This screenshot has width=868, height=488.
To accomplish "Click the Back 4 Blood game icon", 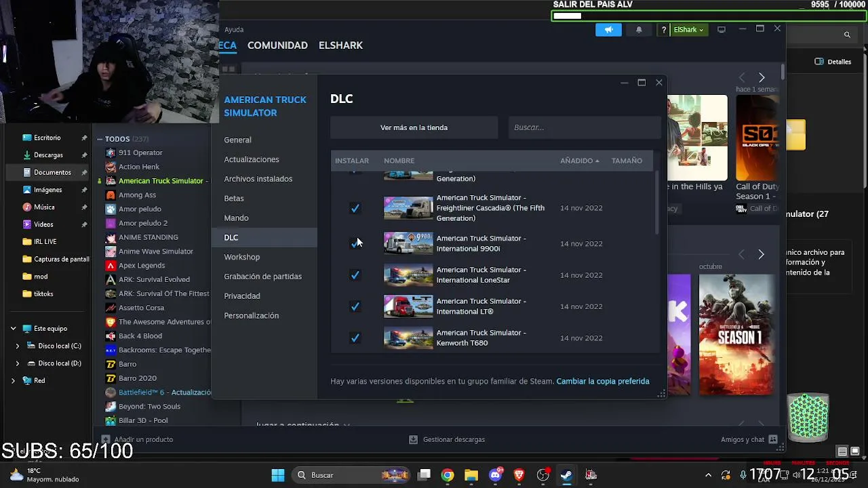I will pos(111,336).
